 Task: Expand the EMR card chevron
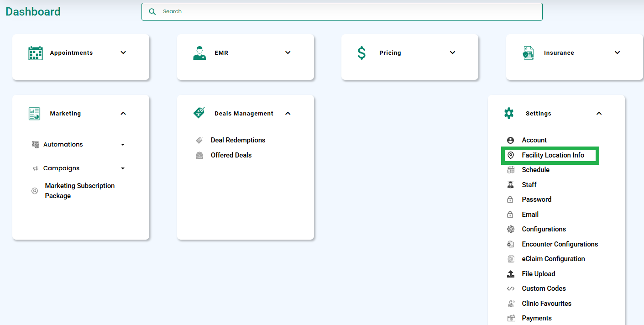[288, 52]
